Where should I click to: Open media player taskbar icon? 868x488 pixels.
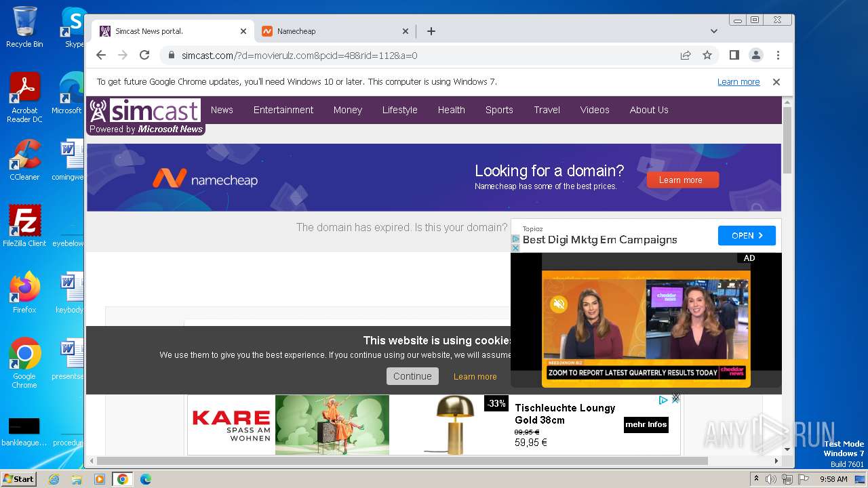pos(100,479)
